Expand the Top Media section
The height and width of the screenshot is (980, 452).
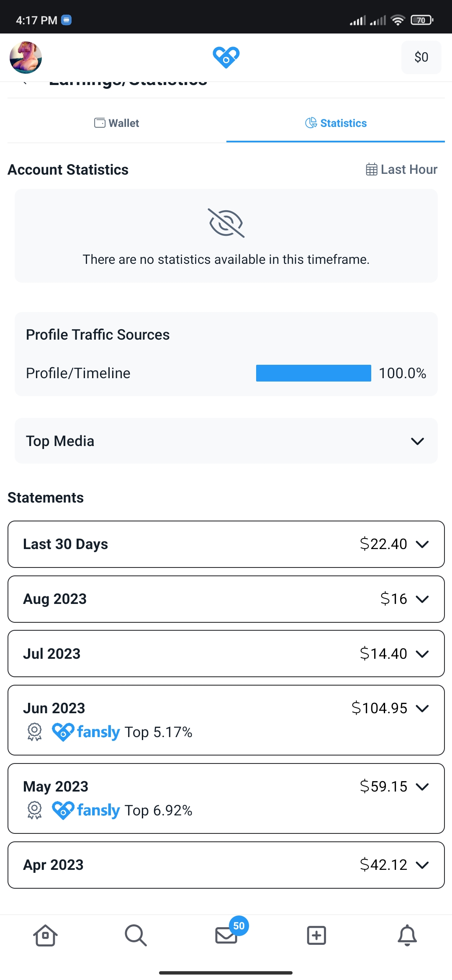226,441
